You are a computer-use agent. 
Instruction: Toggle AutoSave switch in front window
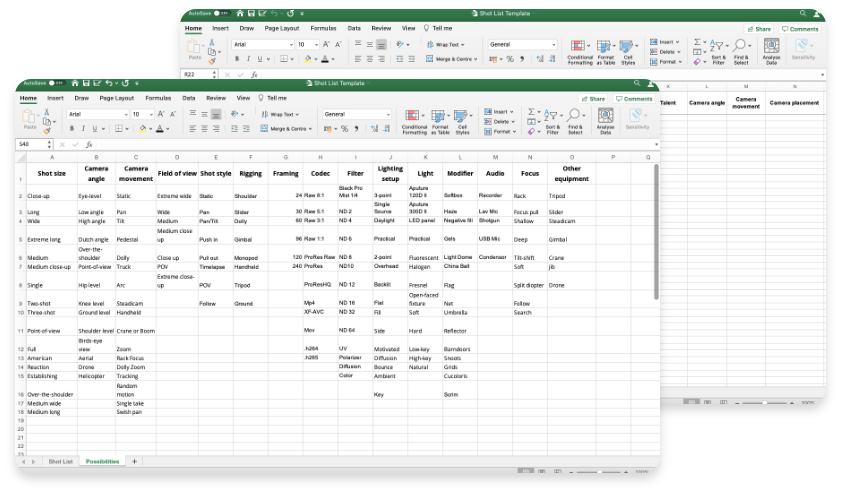click(56, 83)
